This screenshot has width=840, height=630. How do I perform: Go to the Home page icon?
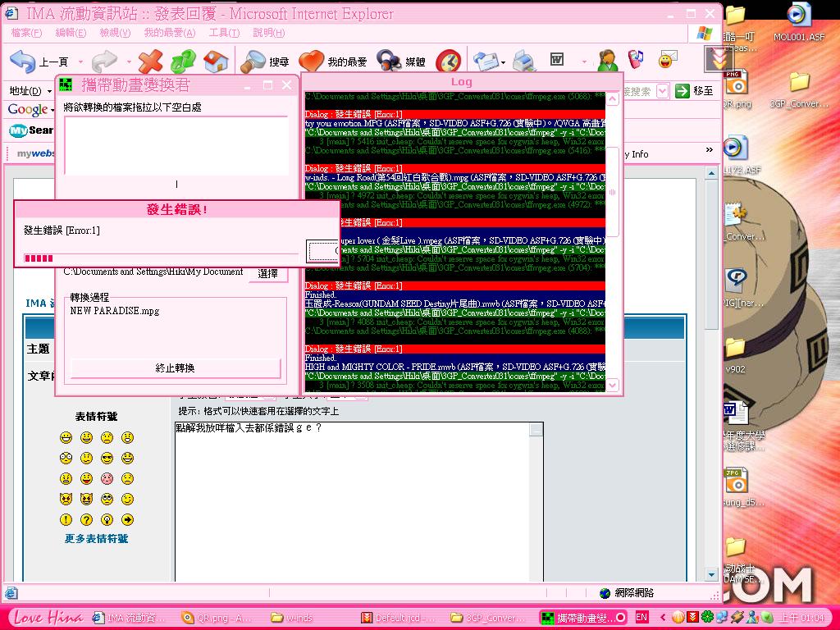[x=215, y=62]
